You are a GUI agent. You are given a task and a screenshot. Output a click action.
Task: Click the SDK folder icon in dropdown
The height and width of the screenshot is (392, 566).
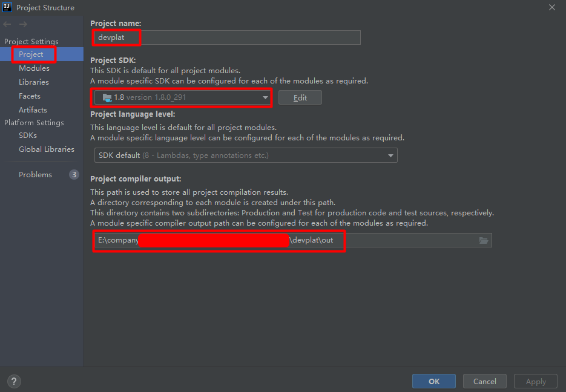(107, 97)
